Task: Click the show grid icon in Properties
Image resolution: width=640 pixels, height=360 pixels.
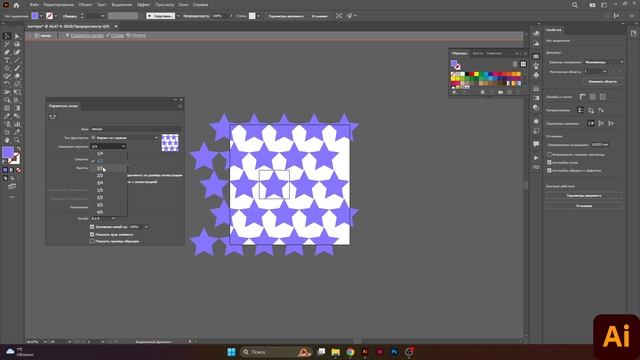Action: [592, 97]
